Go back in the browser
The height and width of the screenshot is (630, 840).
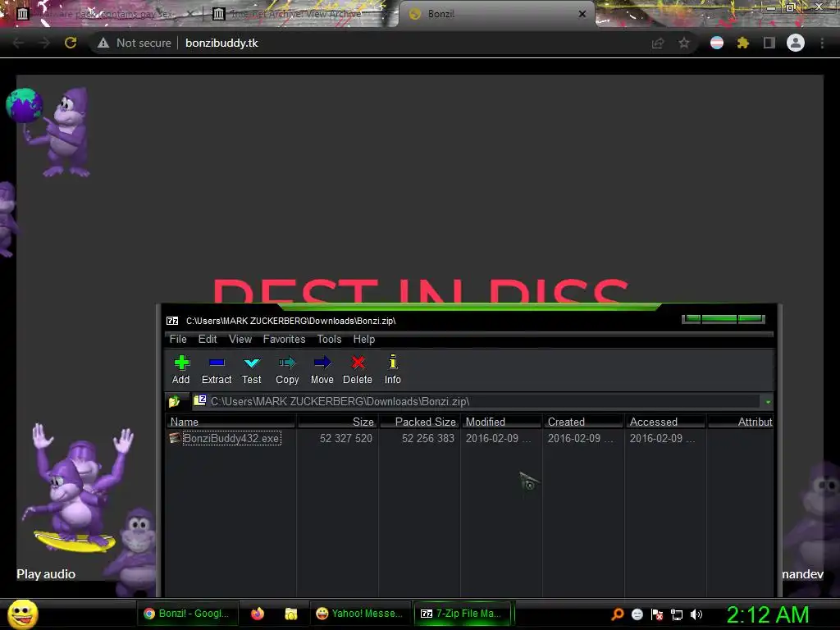[18, 43]
